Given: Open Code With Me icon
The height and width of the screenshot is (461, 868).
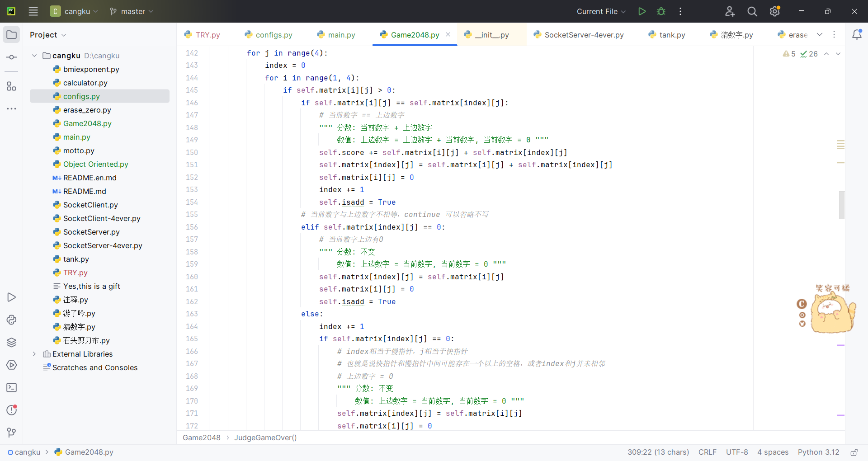Looking at the screenshot, I should (730, 11).
